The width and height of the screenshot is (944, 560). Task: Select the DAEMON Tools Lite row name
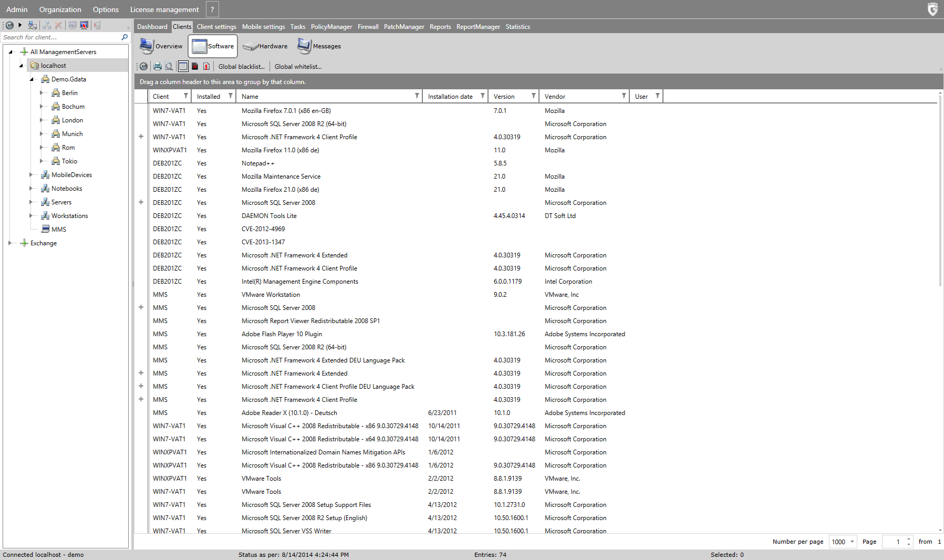click(x=269, y=216)
